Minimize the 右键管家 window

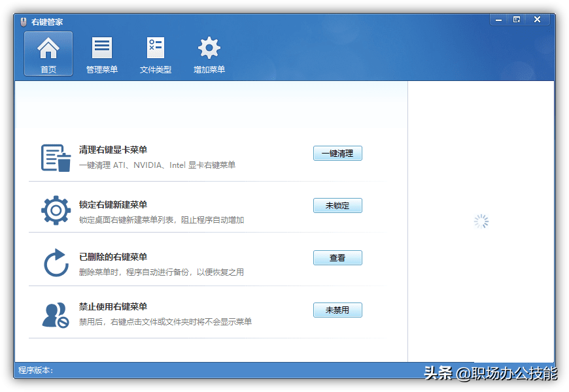tap(498, 19)
